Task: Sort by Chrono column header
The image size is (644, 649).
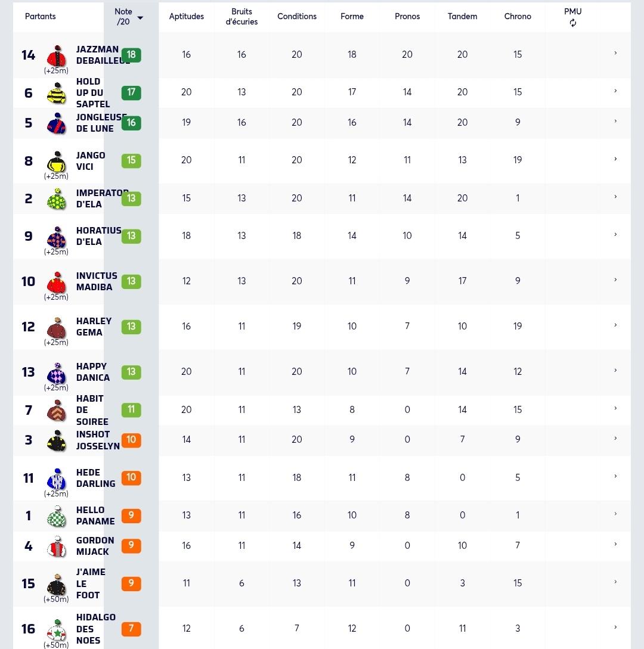Action: [517, 17]
